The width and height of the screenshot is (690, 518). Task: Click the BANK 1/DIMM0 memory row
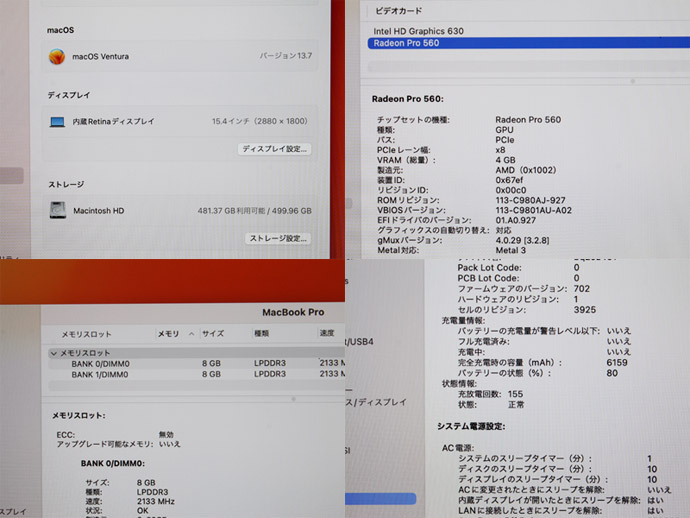197,374
